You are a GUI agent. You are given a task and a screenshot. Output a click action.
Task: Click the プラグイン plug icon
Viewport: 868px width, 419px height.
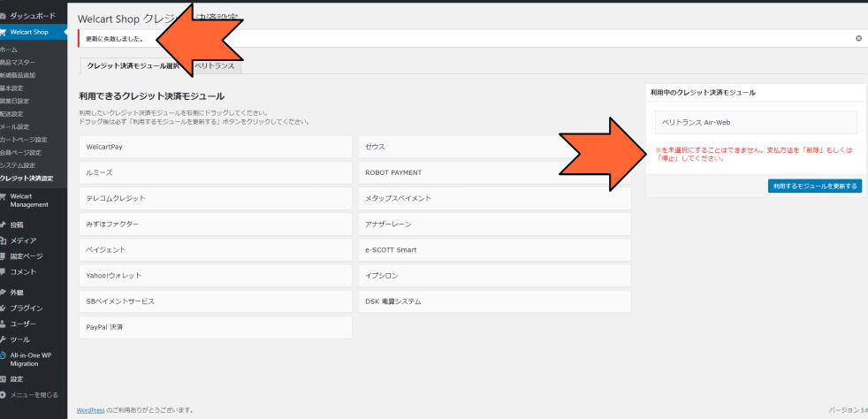pyautogui.click(x=3, y=308)
